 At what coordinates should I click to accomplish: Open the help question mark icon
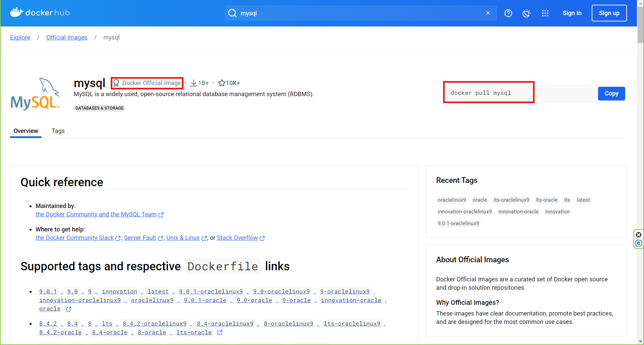point(508,13)
